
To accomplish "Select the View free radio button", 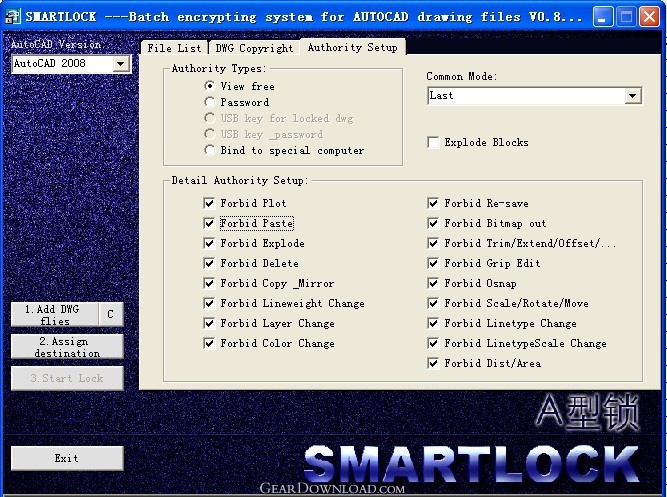I will click(x=209, y=86).
